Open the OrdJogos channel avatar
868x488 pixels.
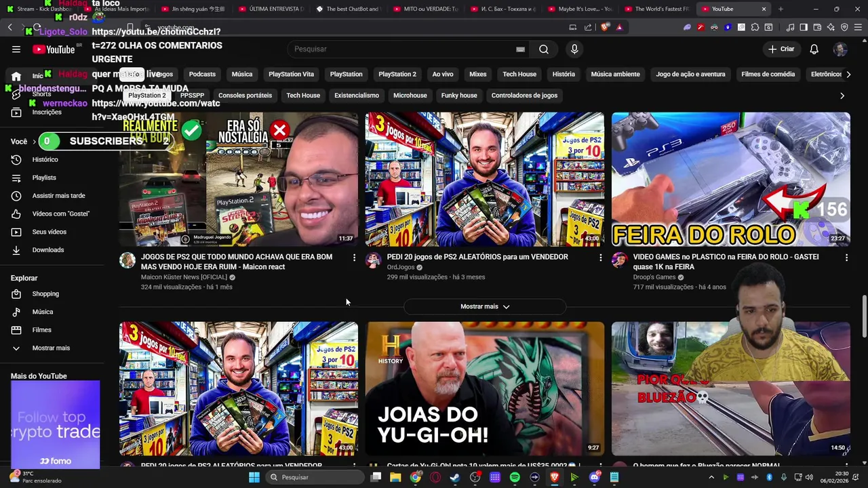pyautogui.click(x=373, y=261)
